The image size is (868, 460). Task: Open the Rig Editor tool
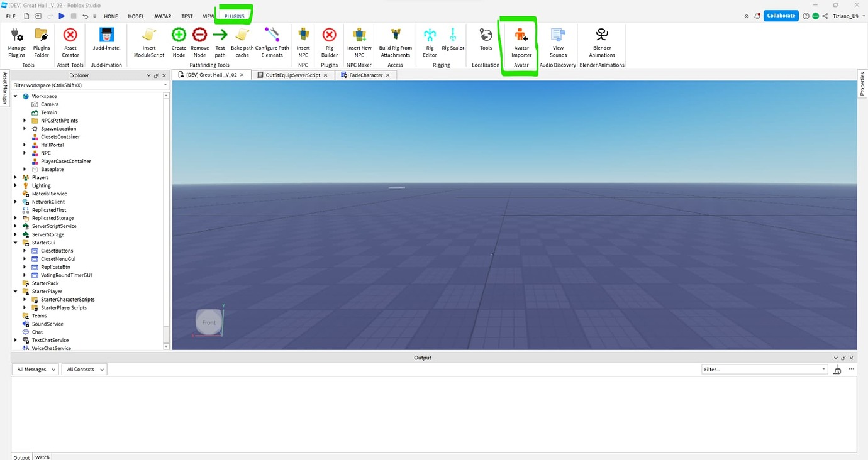click(430, 42)
